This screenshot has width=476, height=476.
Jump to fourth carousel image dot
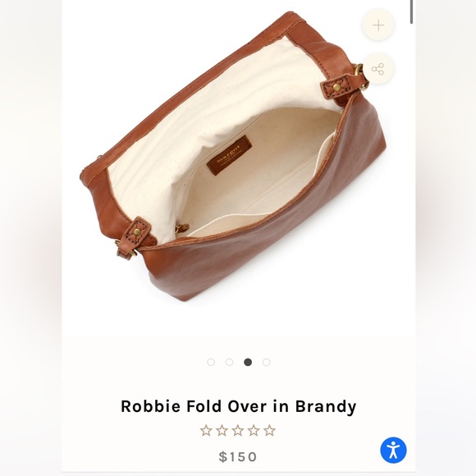(x=267, y=362)
